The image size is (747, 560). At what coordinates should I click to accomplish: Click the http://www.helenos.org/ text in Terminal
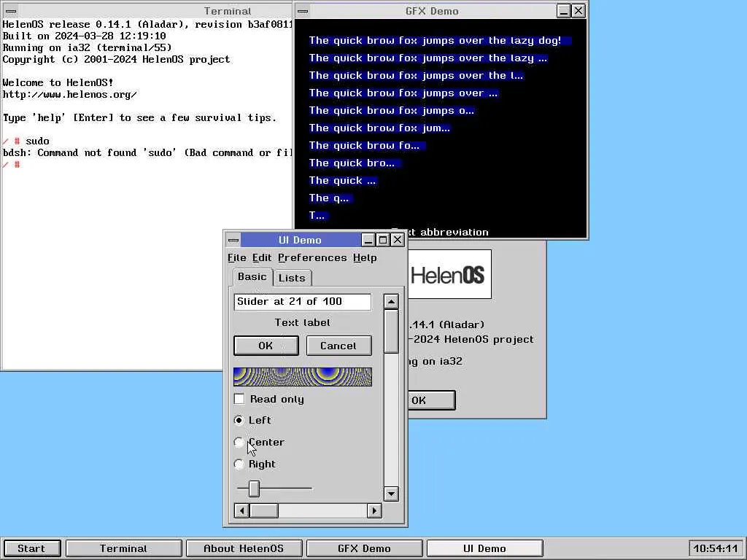69,94
